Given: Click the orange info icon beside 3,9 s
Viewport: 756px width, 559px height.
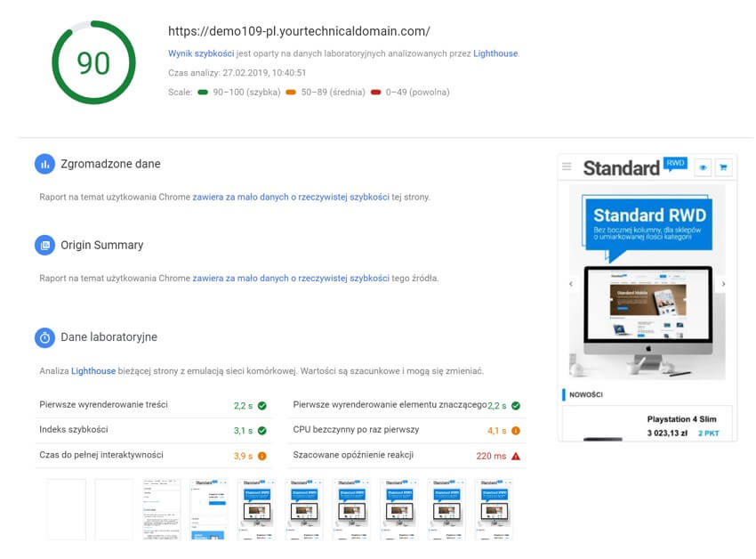Looking at the screenshot, I should 262,456.
